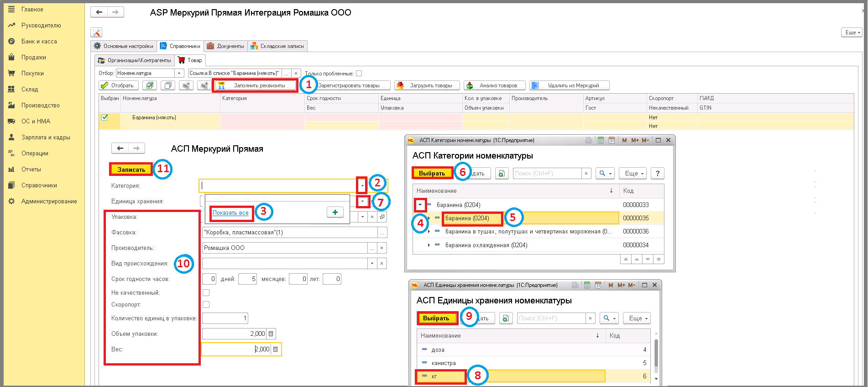Switch to the Документы tab
The height and width of the screenshot is (387, 868).
[226, 46]
